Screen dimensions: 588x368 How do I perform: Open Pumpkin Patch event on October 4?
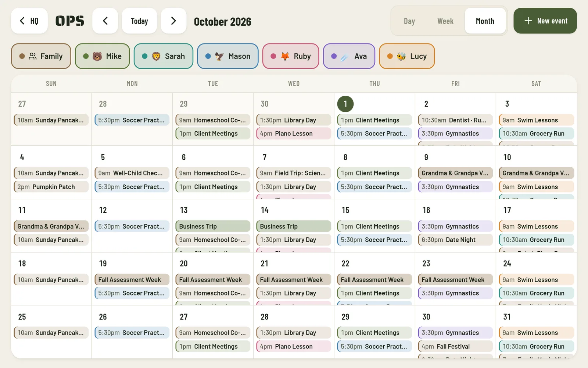51,187
